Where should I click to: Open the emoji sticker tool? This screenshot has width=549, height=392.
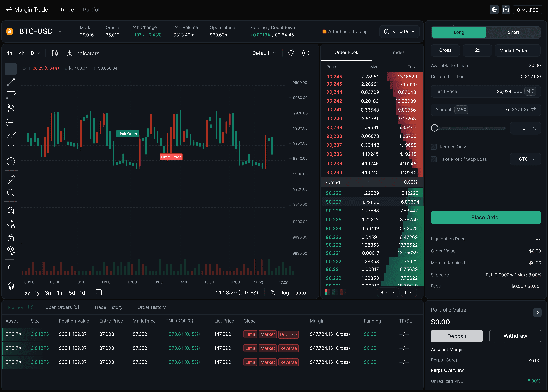(11, 161)
